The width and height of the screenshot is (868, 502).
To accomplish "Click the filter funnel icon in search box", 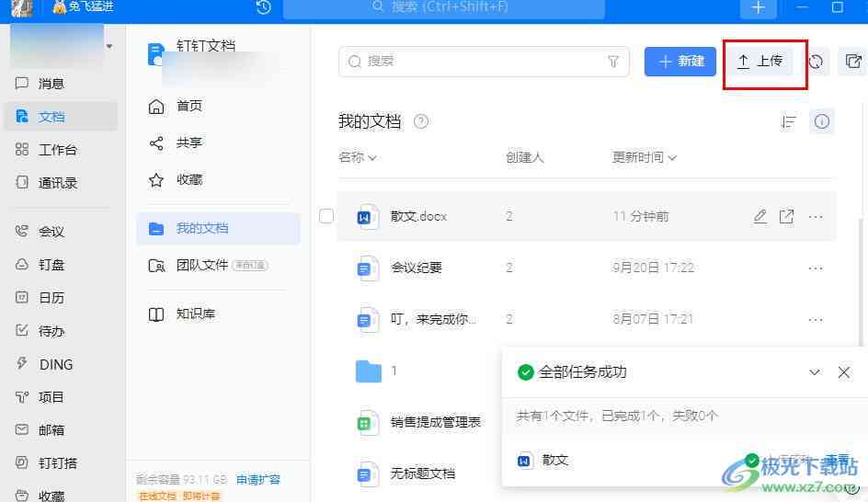I will pyautogui.click(x=613, y=62).
